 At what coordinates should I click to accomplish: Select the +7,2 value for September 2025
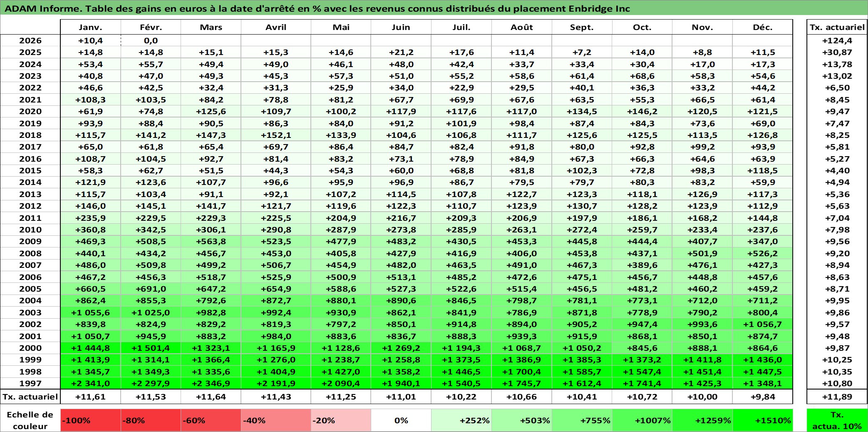pos(582,52)
